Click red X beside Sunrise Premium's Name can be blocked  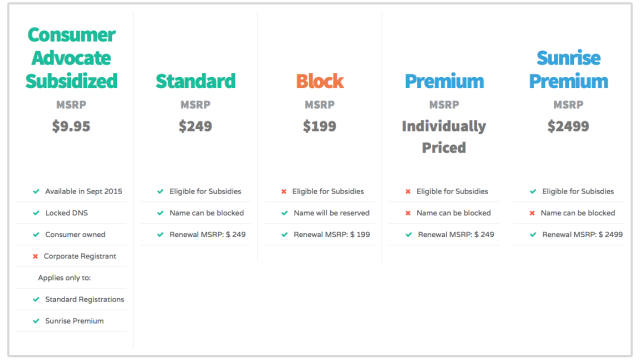(x=532, y=213)
